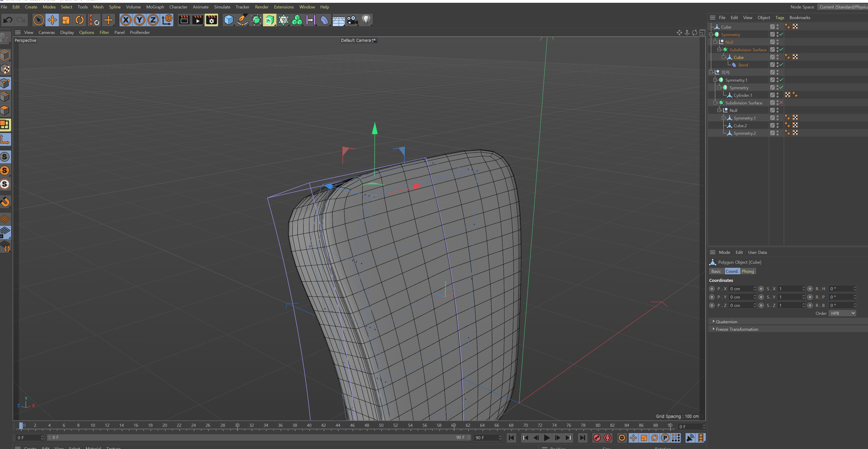Select the Scale tool
The height and width of the screenshot is (449, 868).
point(66,20)
